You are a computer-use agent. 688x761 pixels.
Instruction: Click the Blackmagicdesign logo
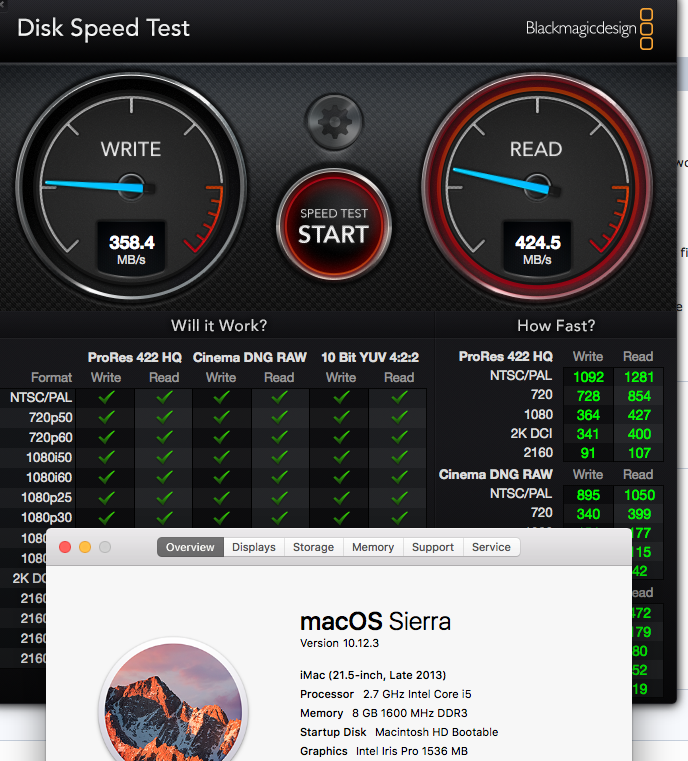point(589,29)
